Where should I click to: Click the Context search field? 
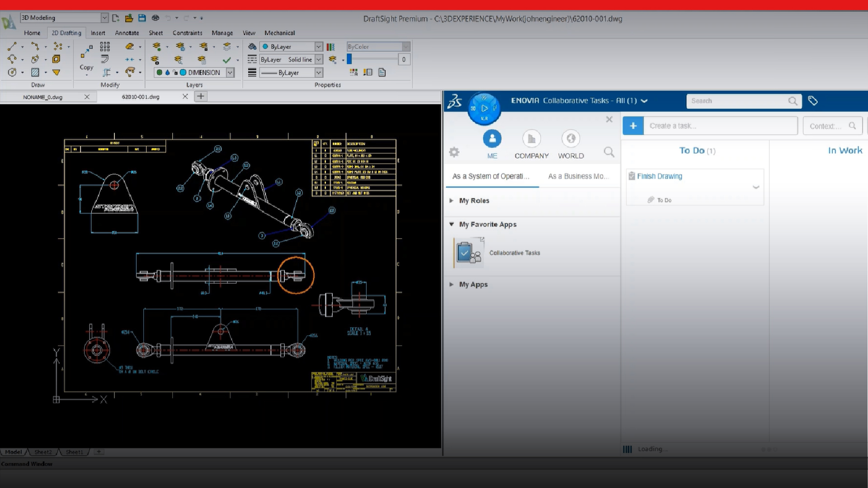[x=832, y=126]
